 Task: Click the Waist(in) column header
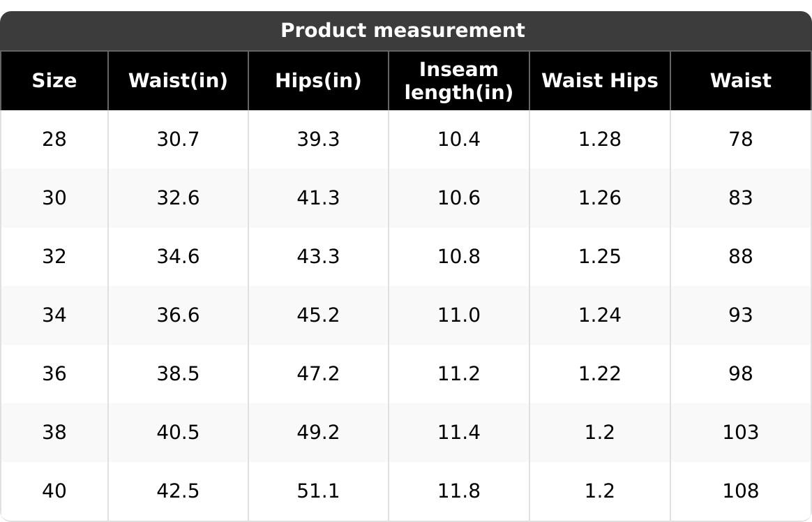(178, 81)
